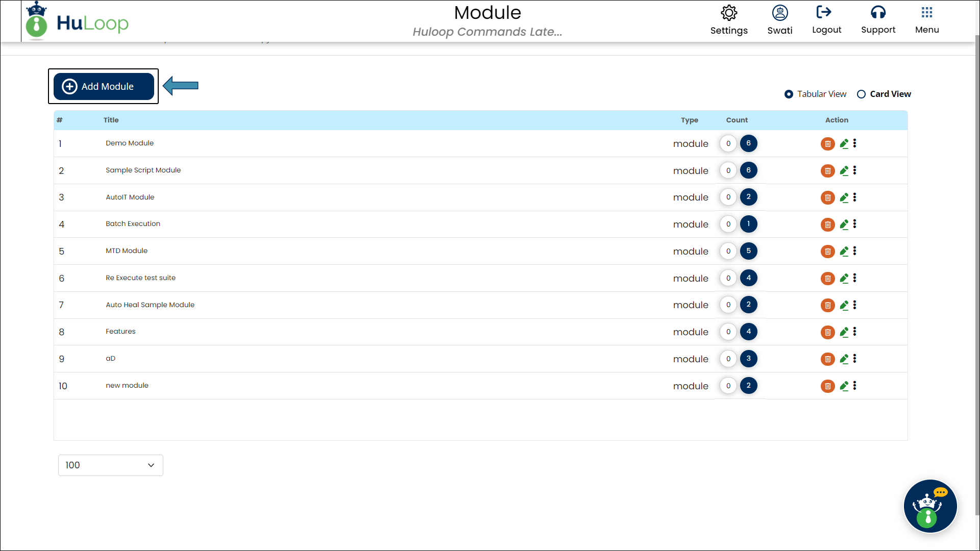The image size is (980, 551).
Task: Click the Title column header
Action: [111, 120]
